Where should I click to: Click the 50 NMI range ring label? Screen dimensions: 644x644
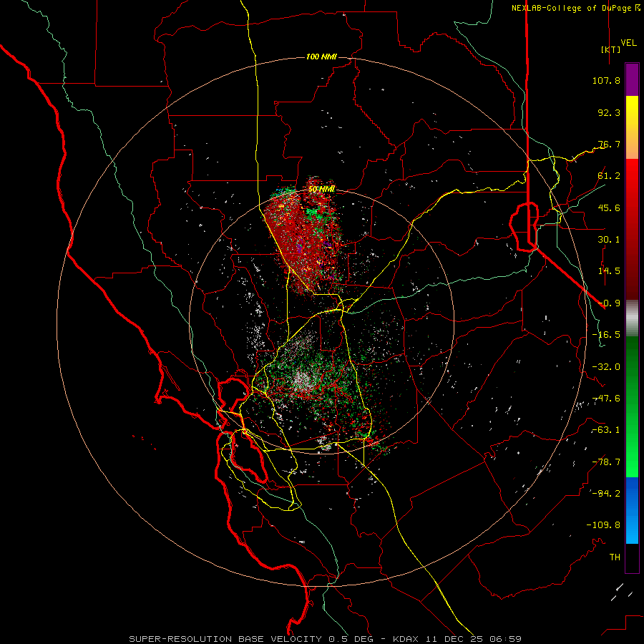(321, 189)
